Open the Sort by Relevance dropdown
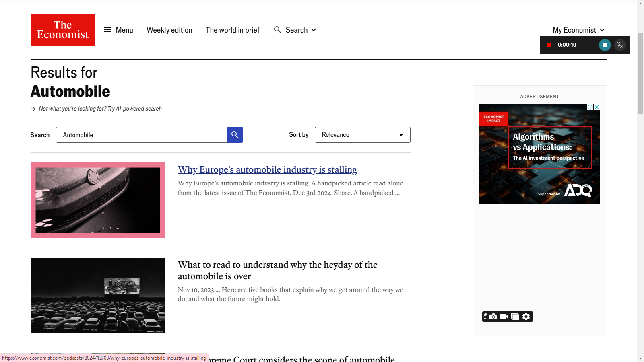The width and height of the screenshot is (644, 362). tap(362, 135)
